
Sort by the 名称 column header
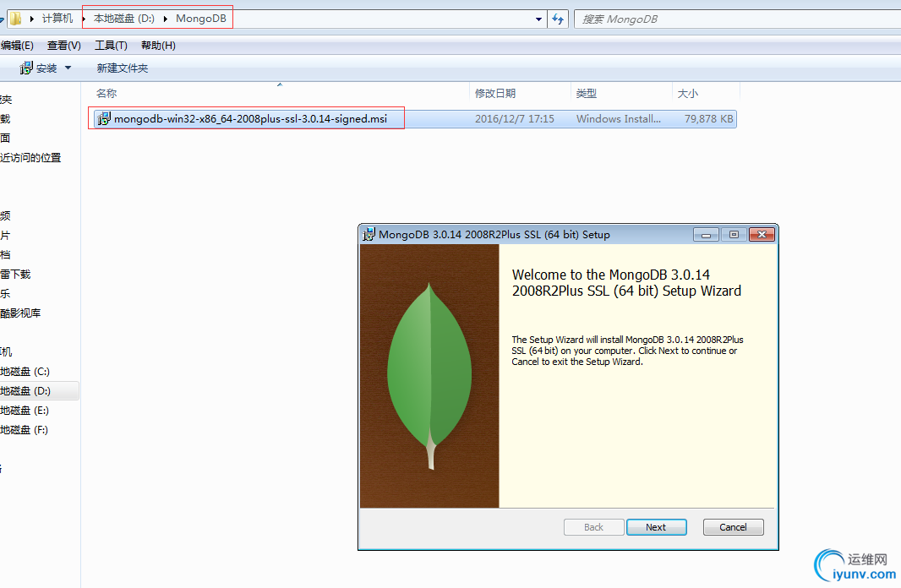click(x=106, y=93)
